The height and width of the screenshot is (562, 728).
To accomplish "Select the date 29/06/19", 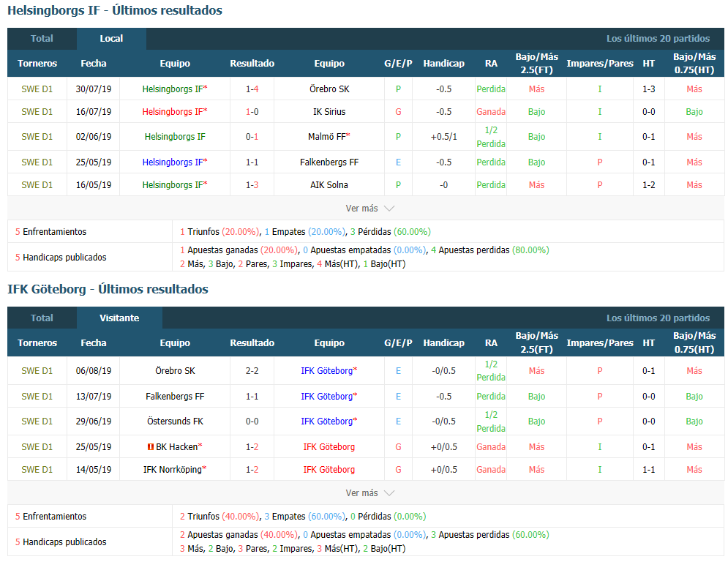I will (94, 421).
